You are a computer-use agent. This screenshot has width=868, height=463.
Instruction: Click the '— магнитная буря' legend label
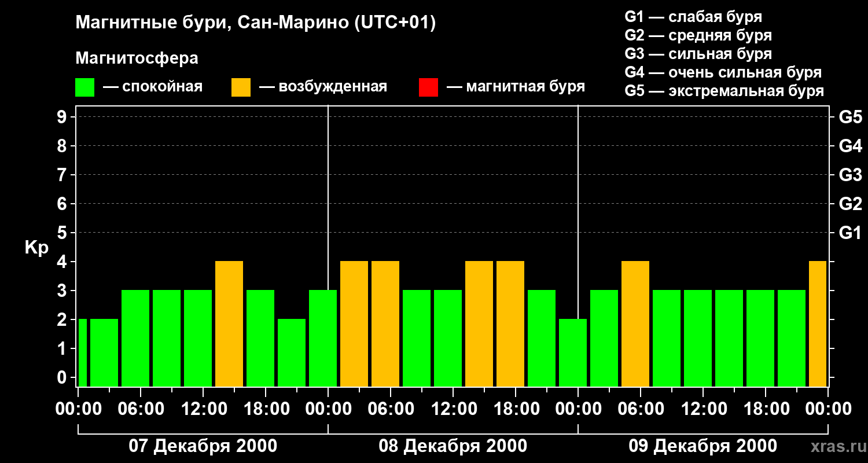pos(516,87)
